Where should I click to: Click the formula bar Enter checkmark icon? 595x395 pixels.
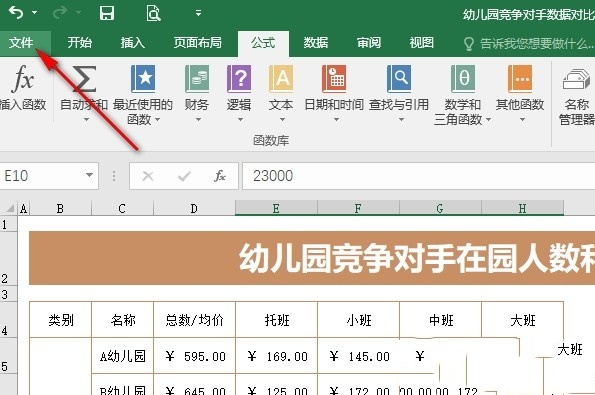pyautogui.click(x=184, y=176)
